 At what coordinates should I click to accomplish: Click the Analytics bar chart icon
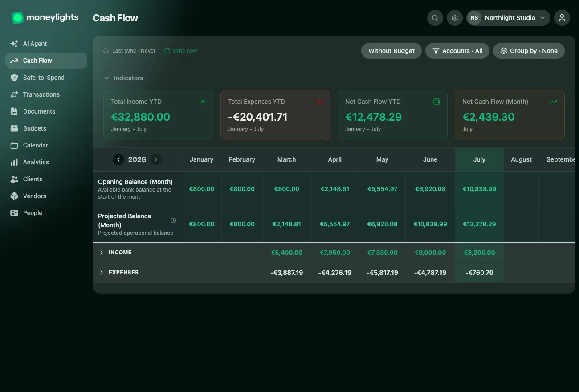coord(14,162)
